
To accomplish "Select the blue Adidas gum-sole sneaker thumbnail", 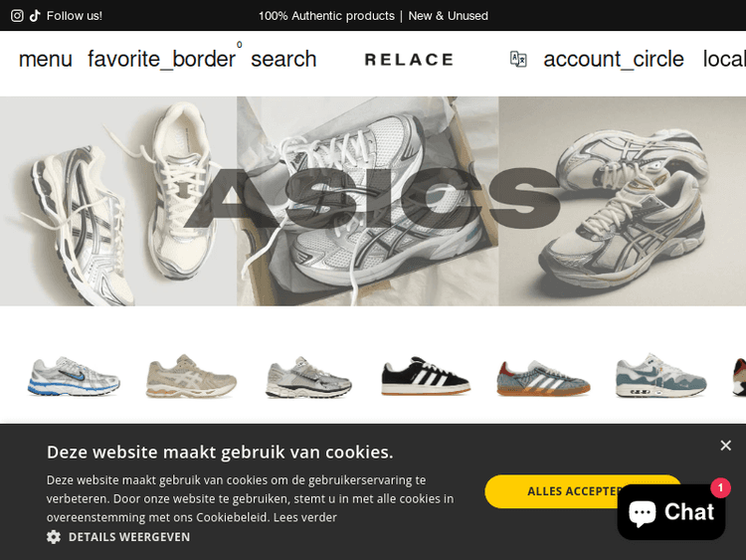I will pyautogui.click(x=543, y=377).
